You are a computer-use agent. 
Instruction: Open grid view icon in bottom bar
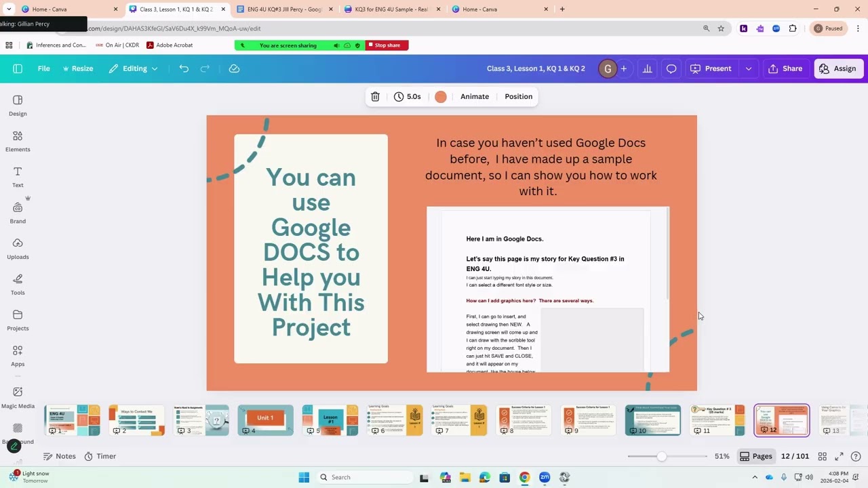tap(823, 456)
